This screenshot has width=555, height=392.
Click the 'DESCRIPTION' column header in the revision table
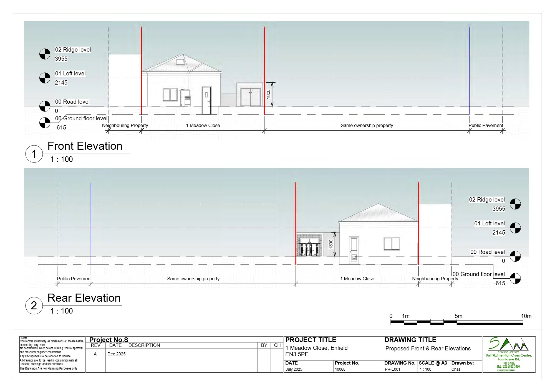pos(144,345)
